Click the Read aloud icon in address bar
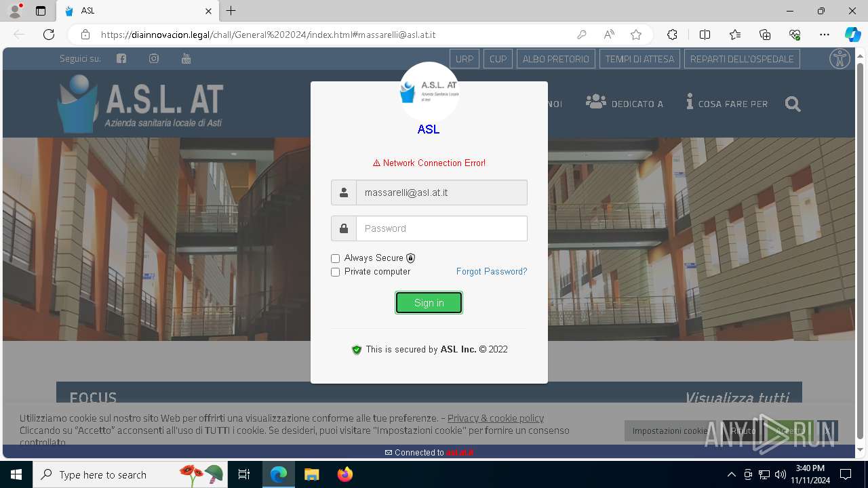868x488 pixels. (609, 35)
